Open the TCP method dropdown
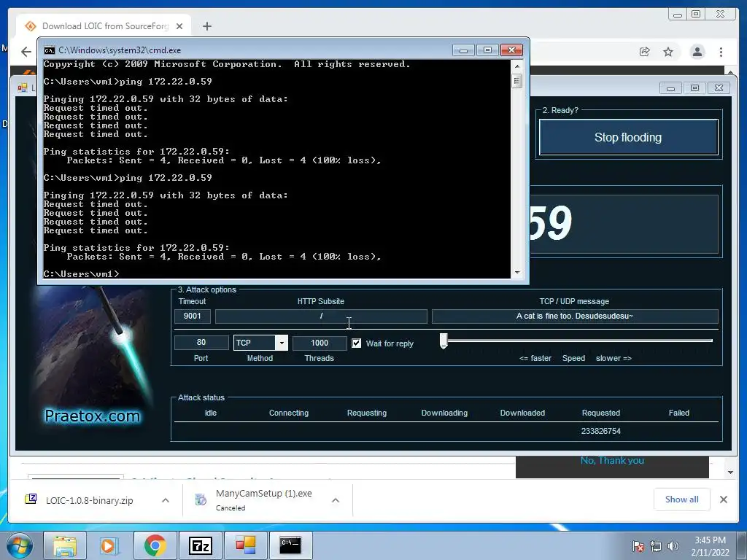747x560 pixels. click(282, 343)
